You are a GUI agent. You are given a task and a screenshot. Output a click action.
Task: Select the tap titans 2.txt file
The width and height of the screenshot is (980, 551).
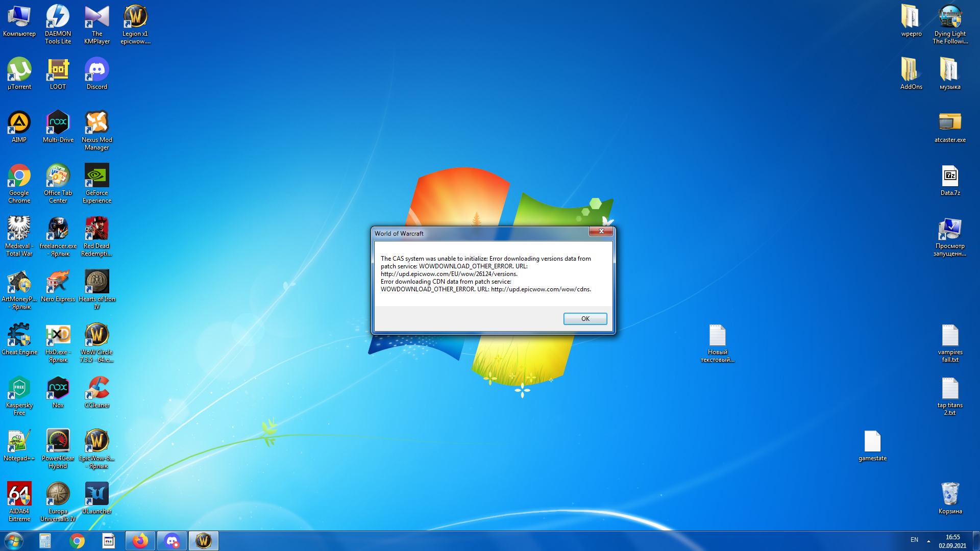[x=950, y=396]
